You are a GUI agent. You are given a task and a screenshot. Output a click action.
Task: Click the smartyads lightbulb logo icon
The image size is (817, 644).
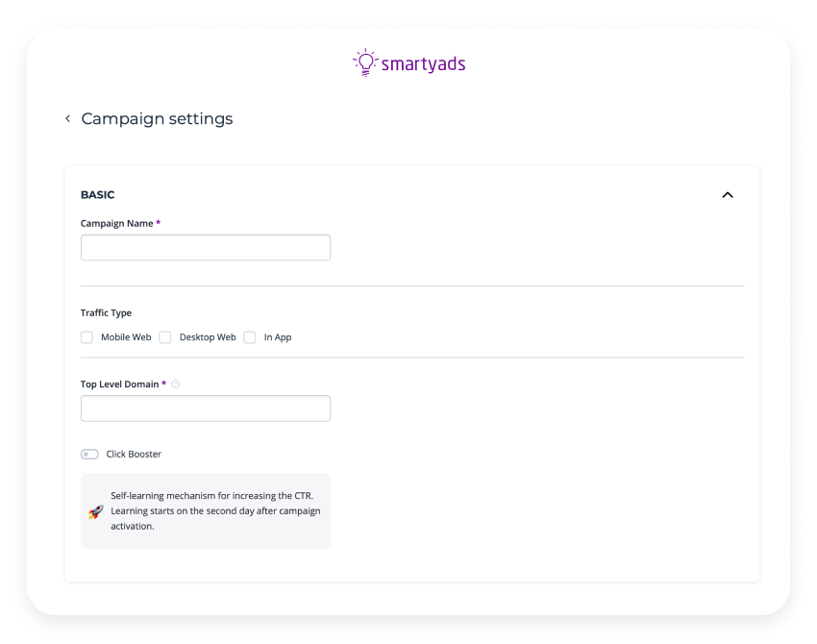pyautogui.click(x=365, y=62)
